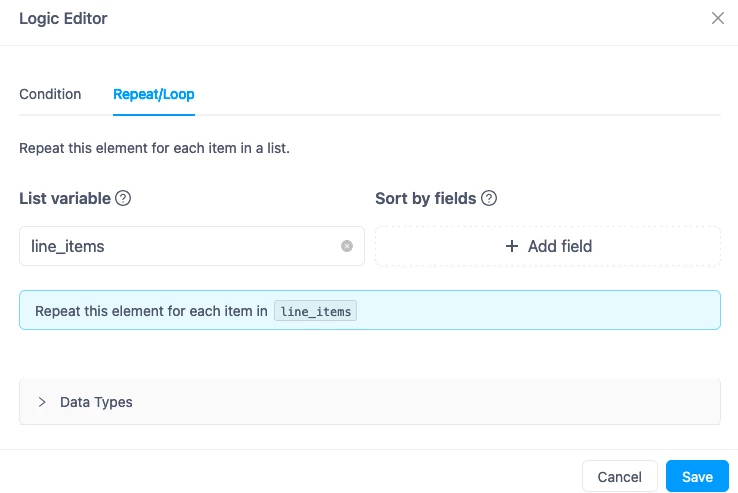Switch to the Condition tab
The height and width of the screenshot is (493, 738).
tap(50, 94)
